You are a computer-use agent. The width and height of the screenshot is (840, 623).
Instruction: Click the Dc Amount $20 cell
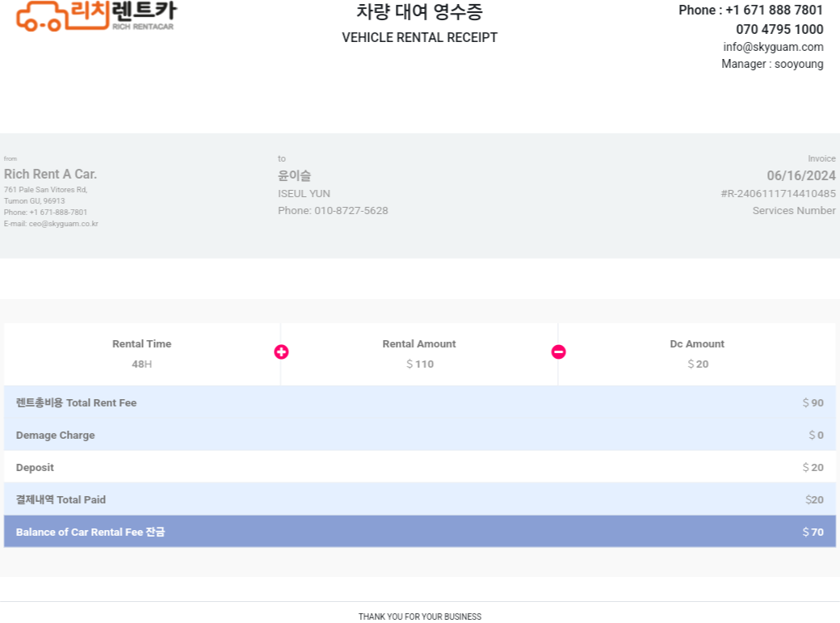tap(697, 354)
